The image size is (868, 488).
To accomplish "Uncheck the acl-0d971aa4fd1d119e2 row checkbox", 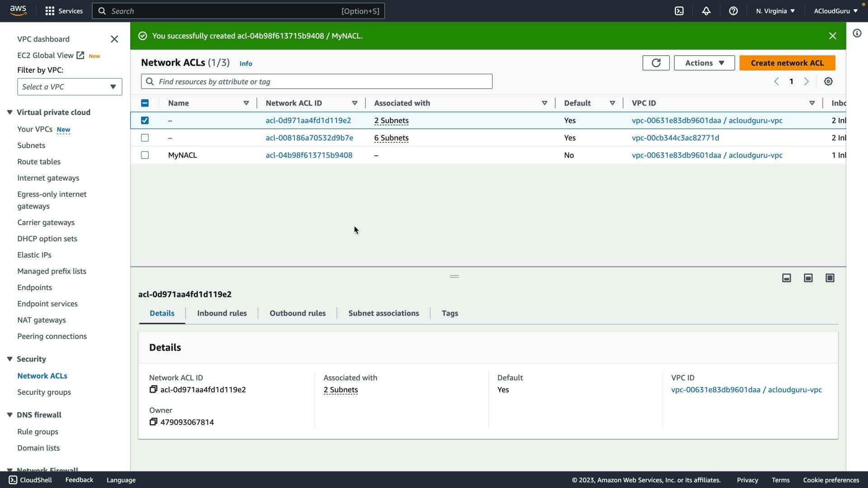I will [145, 120].
